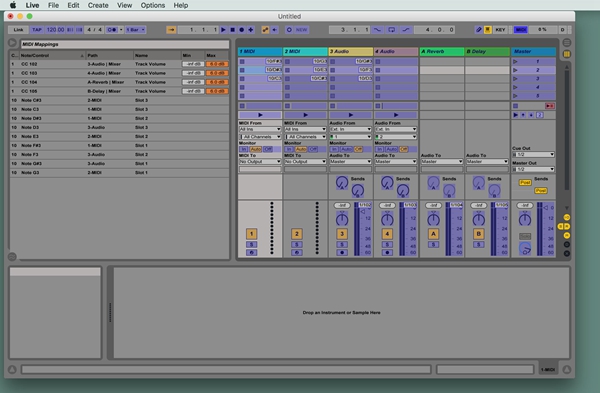Open the Help menu
Image resolution: width=600 pixels, height=393 pixels.
click(x=181, y=5)
